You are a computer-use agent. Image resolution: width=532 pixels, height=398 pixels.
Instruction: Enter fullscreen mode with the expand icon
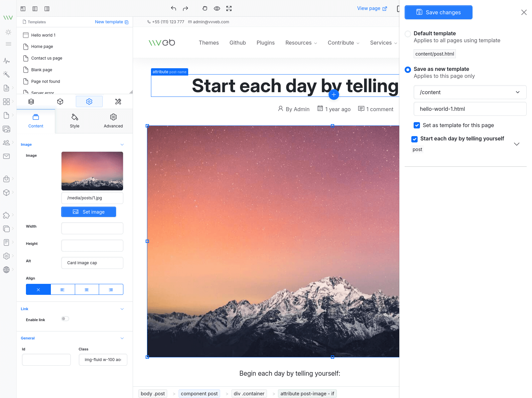[x=229, y=9]
